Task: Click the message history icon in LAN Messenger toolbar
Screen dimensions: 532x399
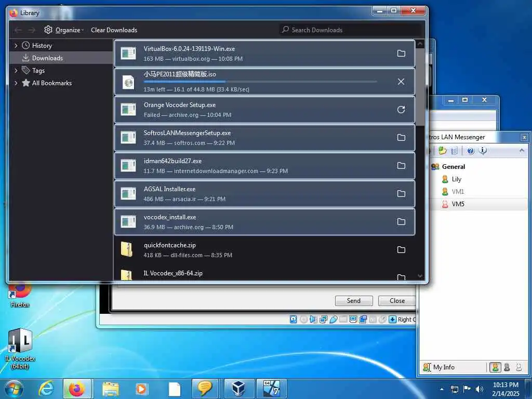Action: [x=455, y=151]
